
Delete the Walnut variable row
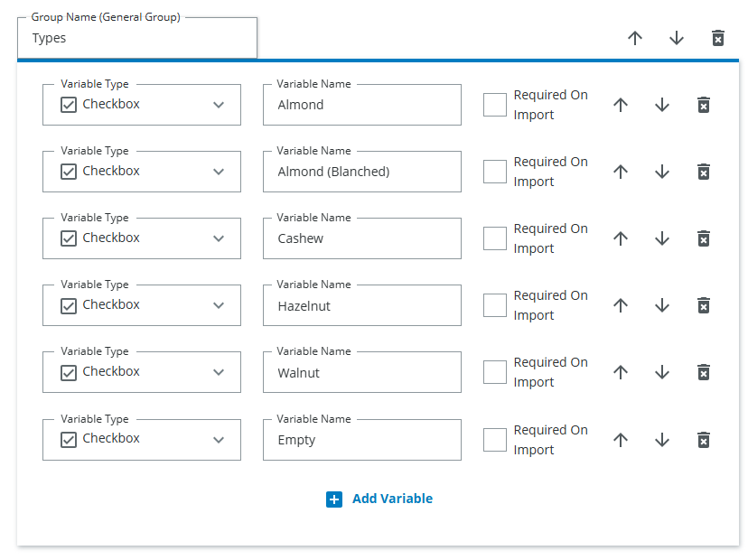click(x=704, y=372)
